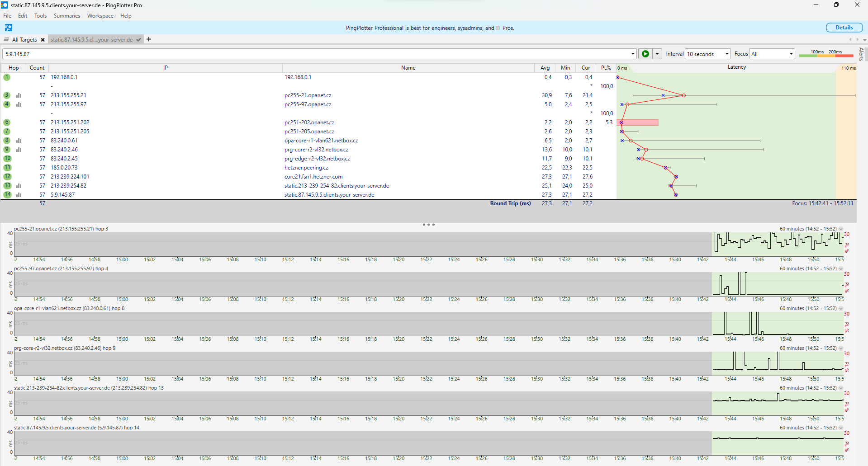The height and width of the screenshot is (466, 868).
Task: Click the green start trace play button
Action: coord(645,54)
